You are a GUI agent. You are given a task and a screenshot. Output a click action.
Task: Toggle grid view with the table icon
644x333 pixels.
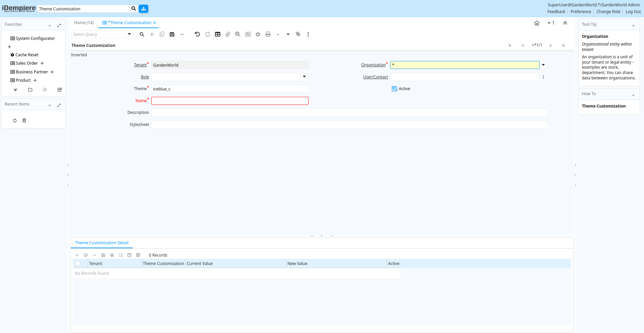[x=218, y=34]
